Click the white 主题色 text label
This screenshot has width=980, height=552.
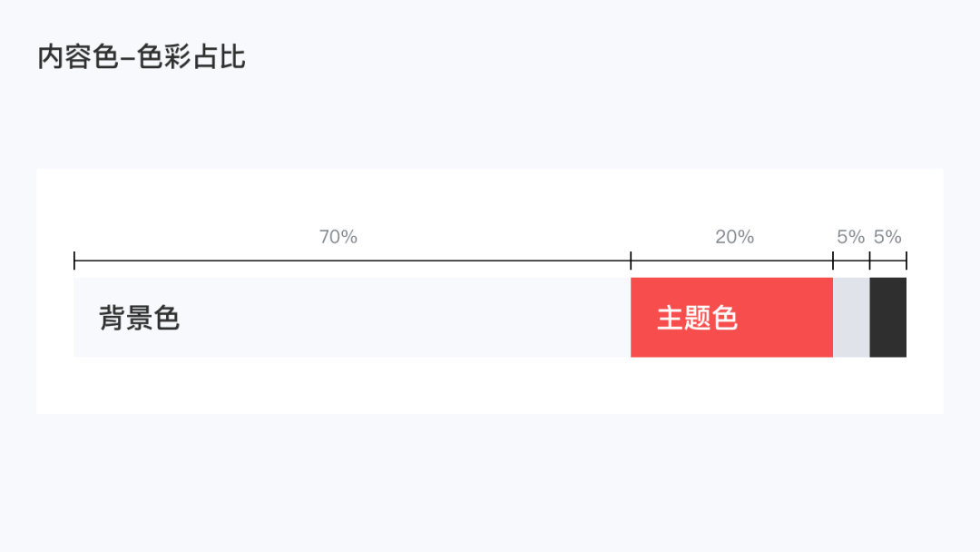click(x=697, y=318)
